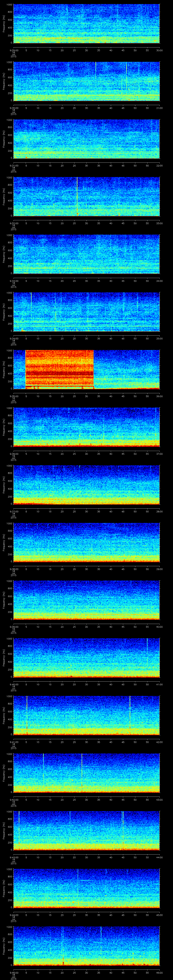This screenshot has height=980, width=173.
Task: Select the spectrogram panel starting at 9:40:00
Action: tap(86, 658)
